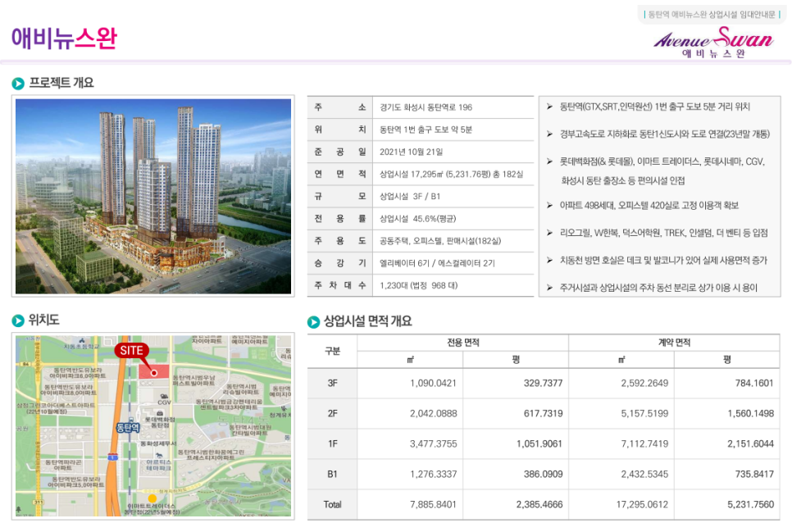Click the CGV label on the map
This screenshot has height=532, width=792.
pyautogui.click(x=164, y=402)
